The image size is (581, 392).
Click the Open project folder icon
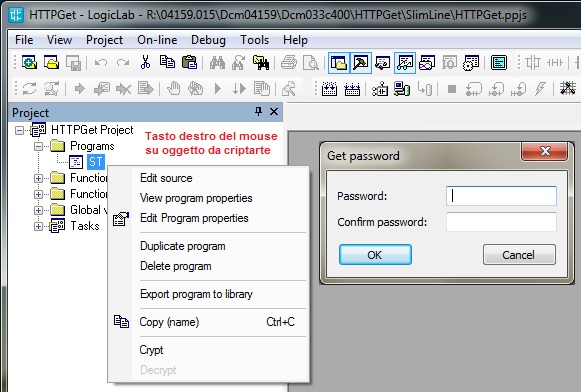(52, 62)
